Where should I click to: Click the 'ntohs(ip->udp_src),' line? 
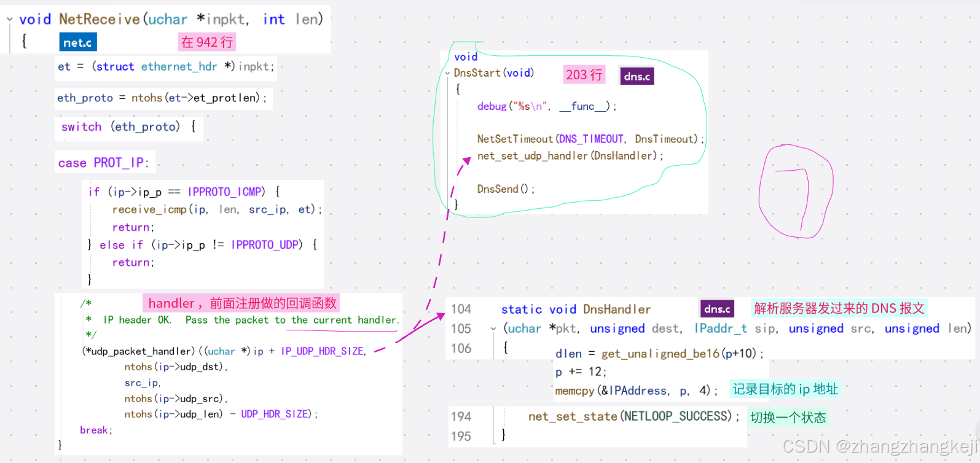pos(176,399)
